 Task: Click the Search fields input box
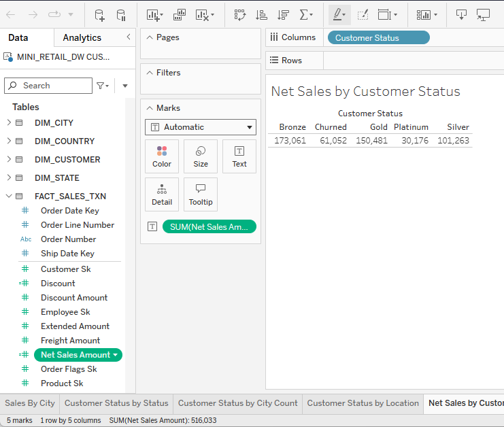tap(49, 86)
